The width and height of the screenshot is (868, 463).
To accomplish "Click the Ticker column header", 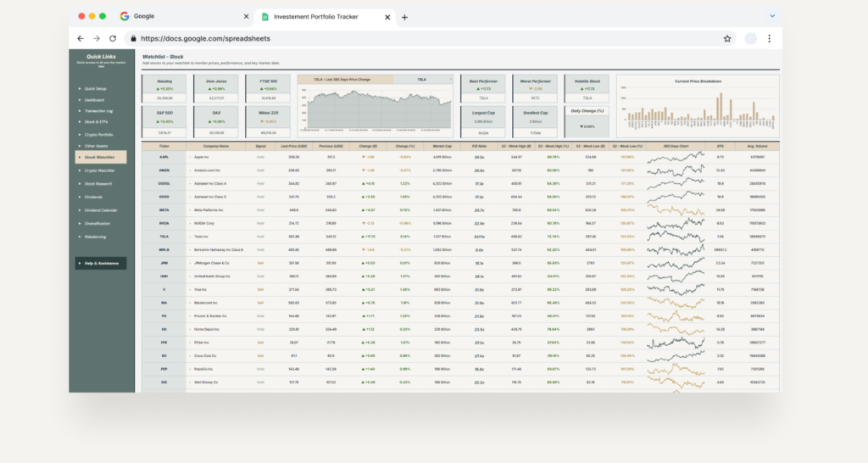I will coord(164,146).
